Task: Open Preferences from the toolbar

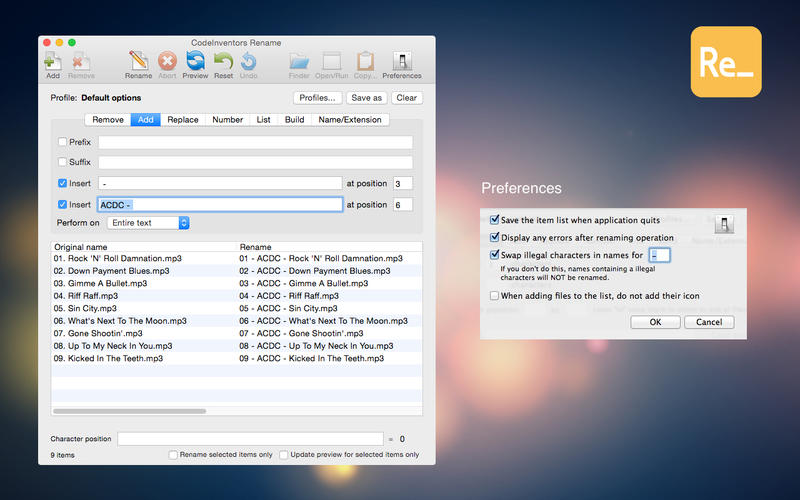Action: (402, 62)
